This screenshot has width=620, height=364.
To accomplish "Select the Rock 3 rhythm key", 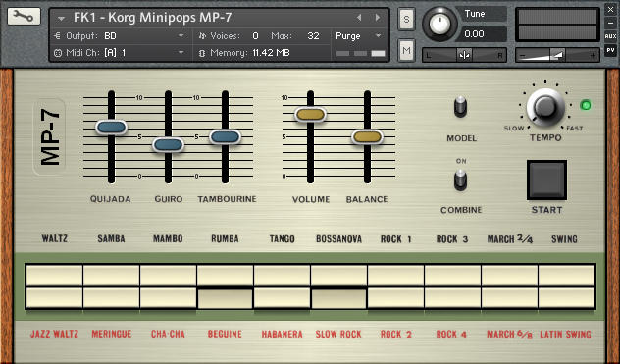I will (x=453, y=275).
